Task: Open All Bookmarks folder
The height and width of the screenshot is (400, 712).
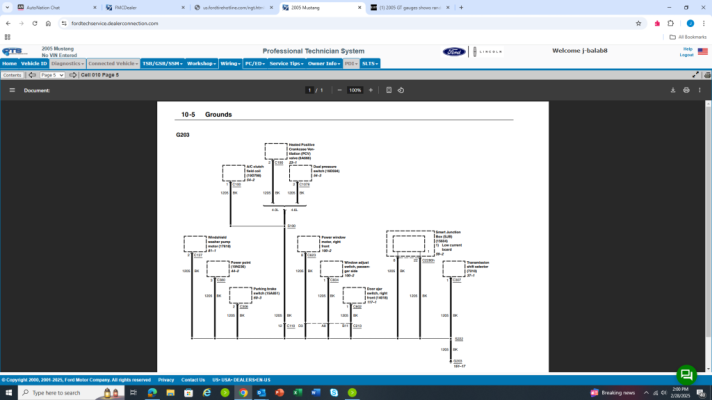Action: pyautogui.click(x=688, y=37)
